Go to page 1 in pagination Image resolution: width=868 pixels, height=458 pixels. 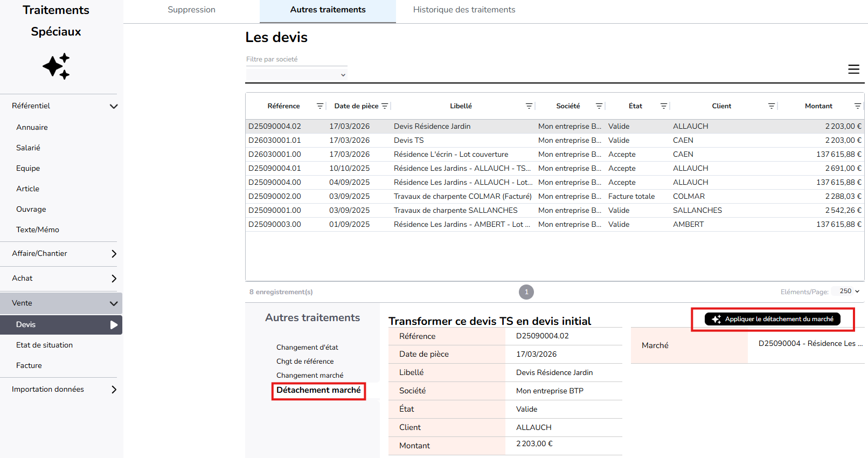click(526, 292)
